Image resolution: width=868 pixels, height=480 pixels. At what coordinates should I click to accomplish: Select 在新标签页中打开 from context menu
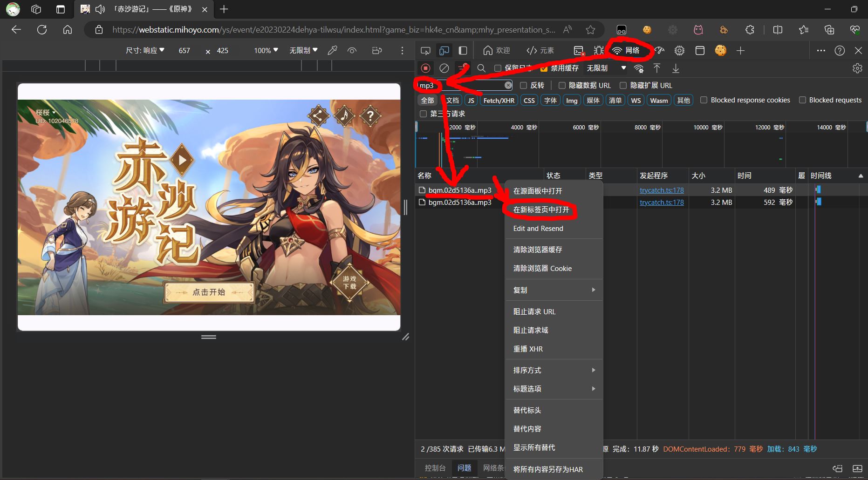(541, 210)
